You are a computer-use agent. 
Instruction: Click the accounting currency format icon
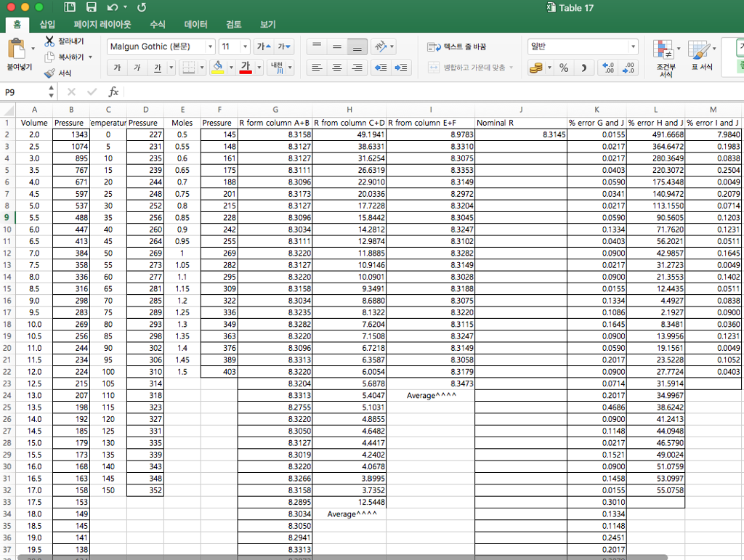[x=536, y=68]
